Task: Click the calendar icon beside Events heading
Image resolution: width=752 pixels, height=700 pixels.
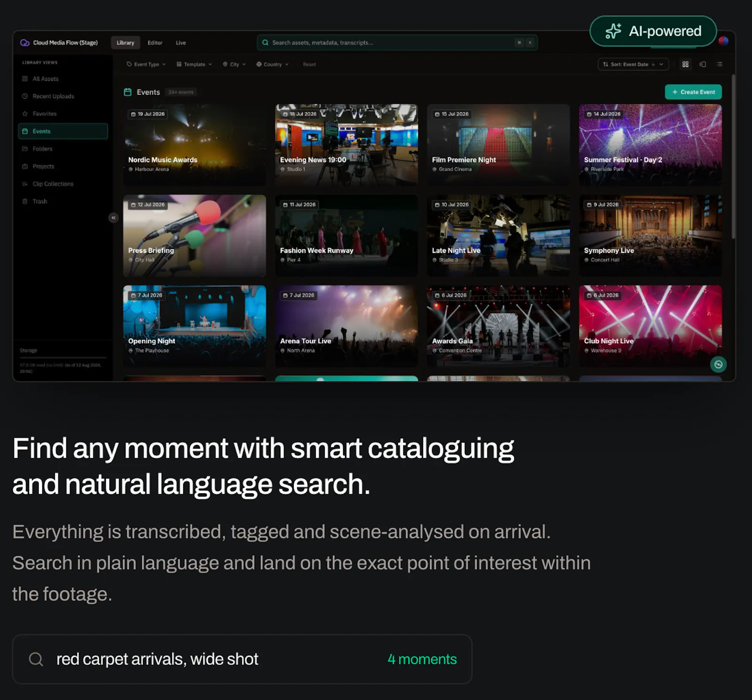Action: click(x=127, y=92)
